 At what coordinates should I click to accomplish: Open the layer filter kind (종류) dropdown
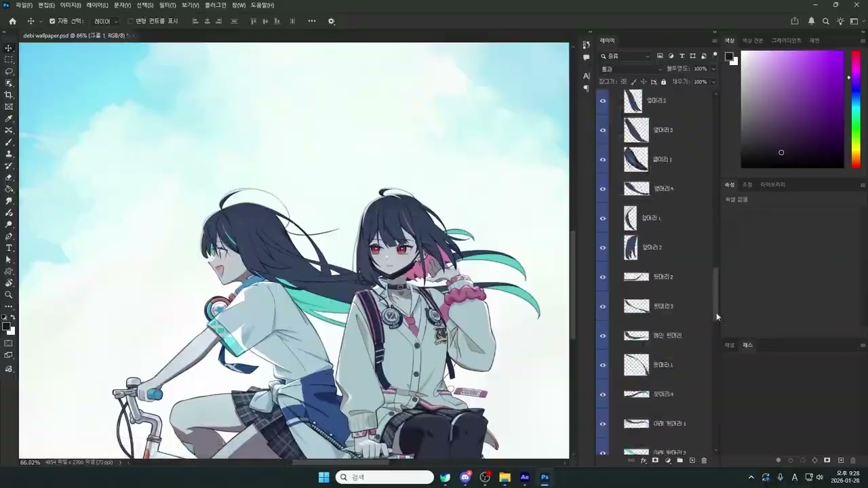tap(625, 56)
